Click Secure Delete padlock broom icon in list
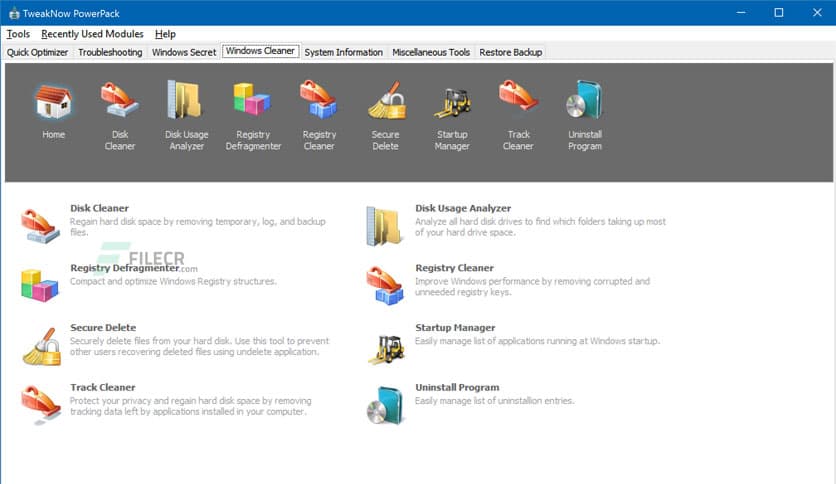 point(42,346)
